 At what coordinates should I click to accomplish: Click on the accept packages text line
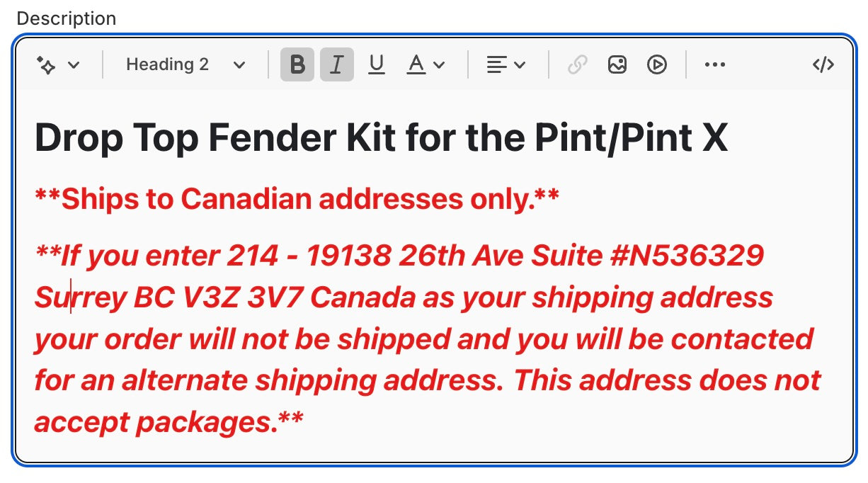click(x=169, y=422)
